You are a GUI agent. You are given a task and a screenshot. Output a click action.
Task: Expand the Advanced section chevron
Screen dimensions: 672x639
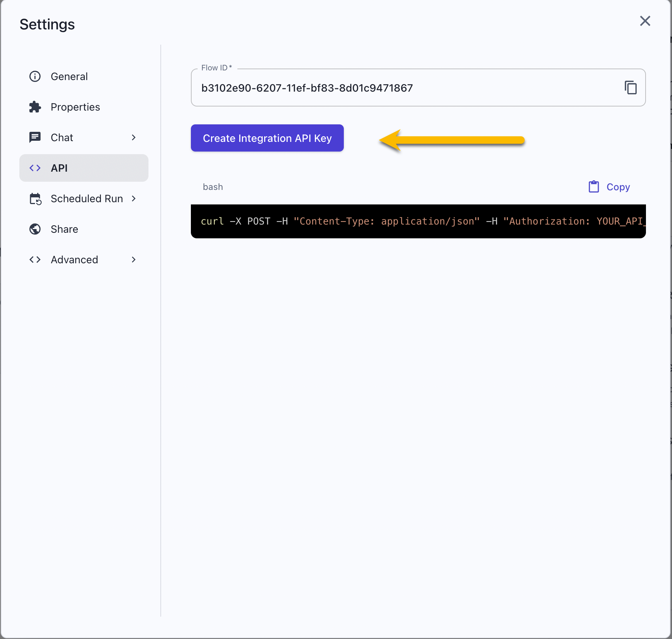pos(134,260)
